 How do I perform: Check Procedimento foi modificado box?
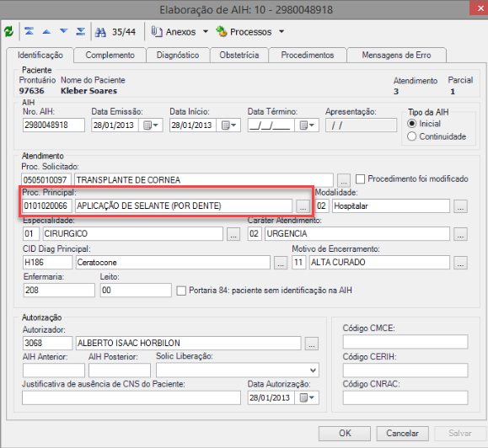point(361,179)
